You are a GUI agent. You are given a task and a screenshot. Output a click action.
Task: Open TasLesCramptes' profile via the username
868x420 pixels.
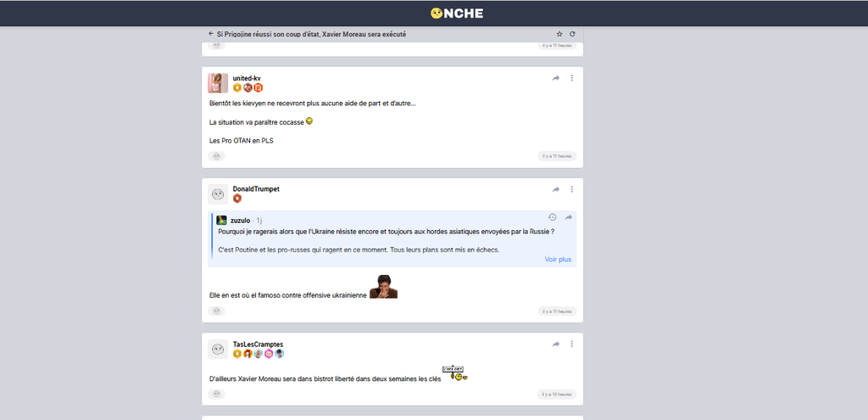(x=258, y=344)
